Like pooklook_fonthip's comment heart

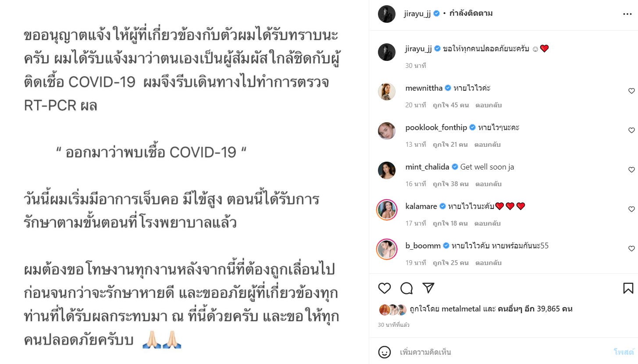tap(631, 130)
